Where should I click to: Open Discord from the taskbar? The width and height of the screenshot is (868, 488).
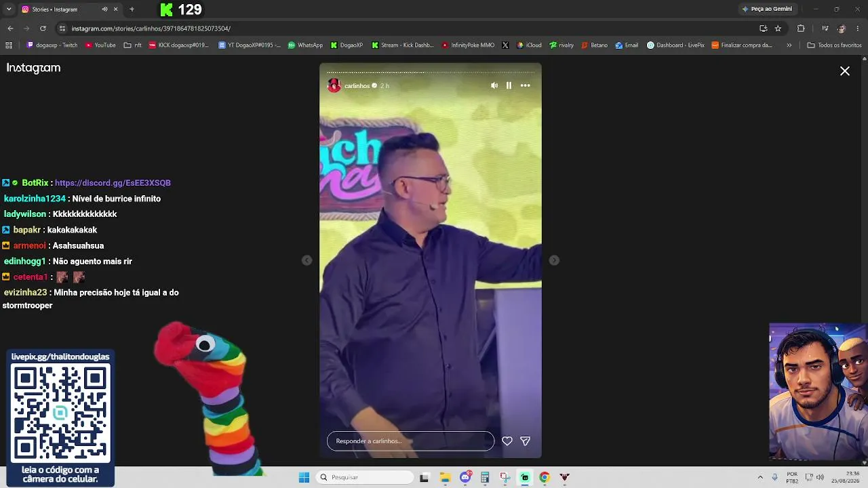click(x=465, y=477)
